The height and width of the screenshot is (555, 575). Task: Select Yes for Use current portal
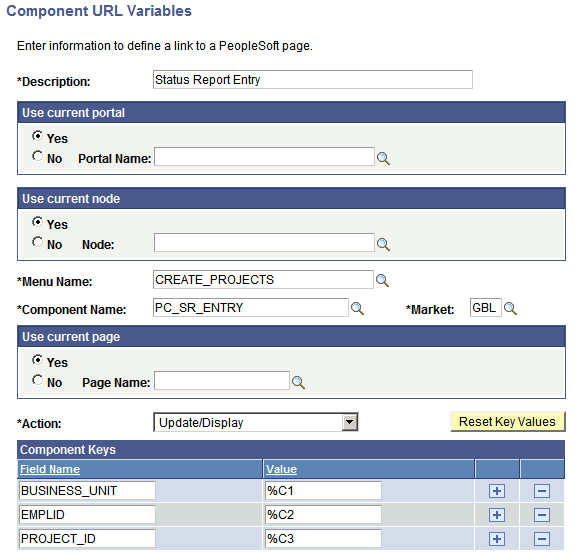tap(37, 136)
